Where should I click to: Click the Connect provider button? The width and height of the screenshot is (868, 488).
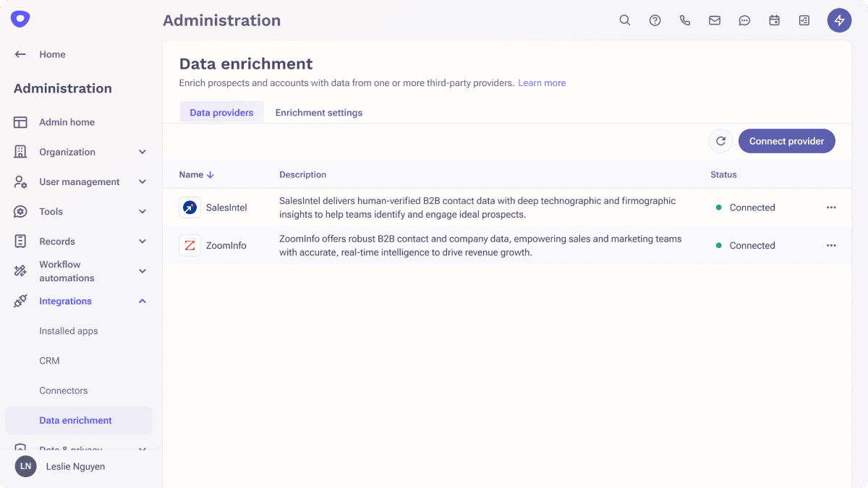[786, 141]
